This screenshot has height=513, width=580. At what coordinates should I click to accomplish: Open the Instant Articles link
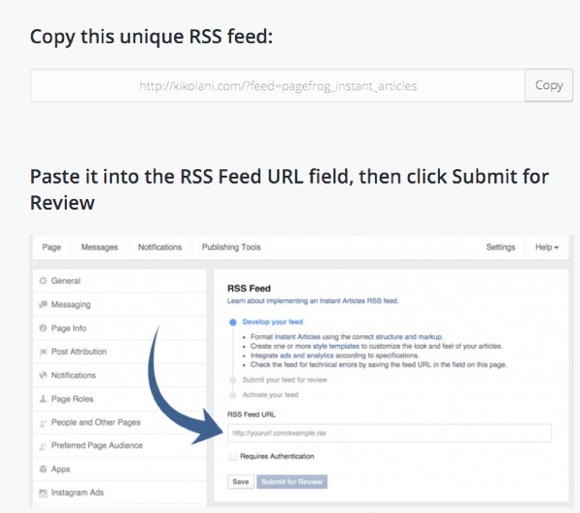tap(297, 337)
